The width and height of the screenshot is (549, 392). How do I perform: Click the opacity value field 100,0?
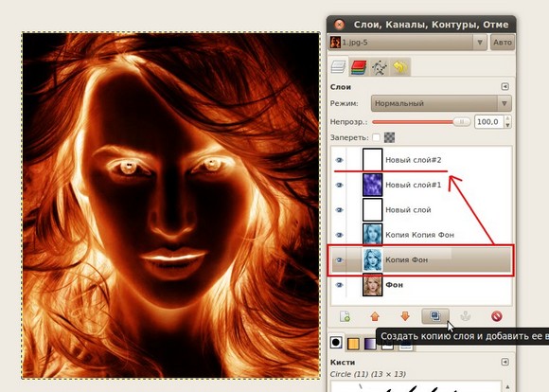(x=488, y=122)
